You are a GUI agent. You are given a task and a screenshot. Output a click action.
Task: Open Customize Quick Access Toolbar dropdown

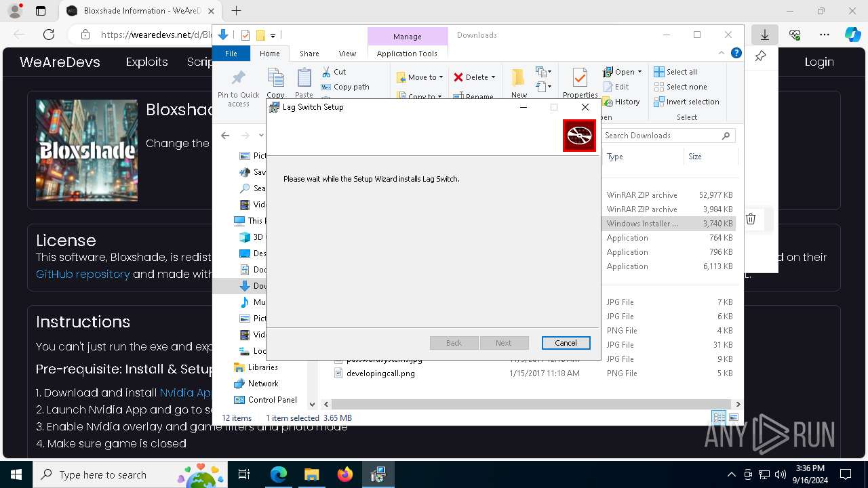tap(273, 35)
